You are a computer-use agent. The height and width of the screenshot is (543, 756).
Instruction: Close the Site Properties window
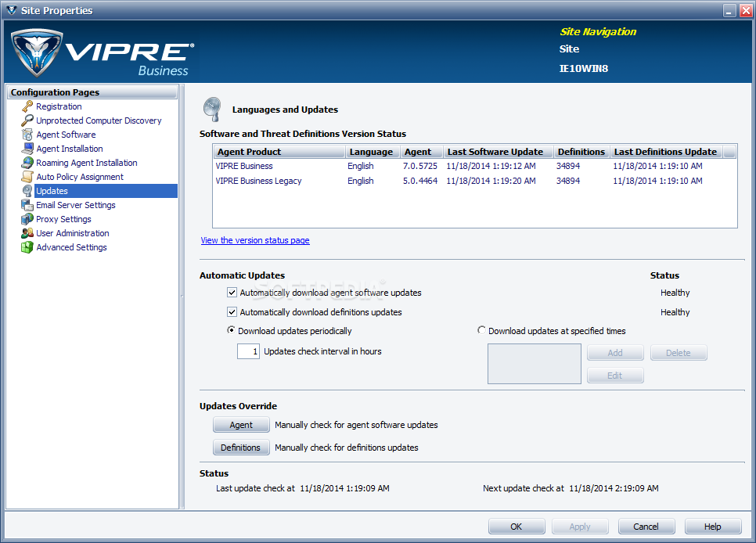[x=745, y=11]
